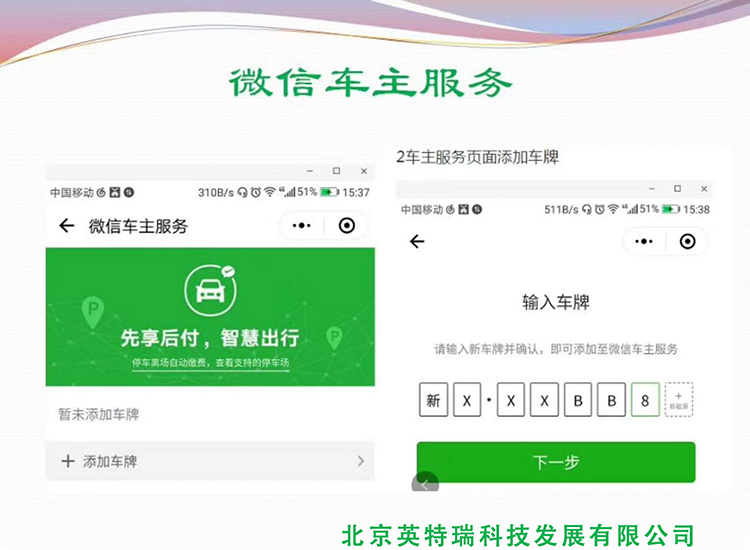Close the right phone mirror window
The width and height of the screenshot is (750, 550).
click(704, 188)
